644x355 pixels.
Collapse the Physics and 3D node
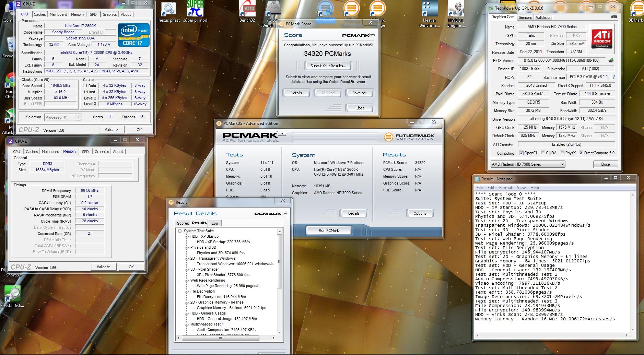pyautogui.click(x=186, y=247)
